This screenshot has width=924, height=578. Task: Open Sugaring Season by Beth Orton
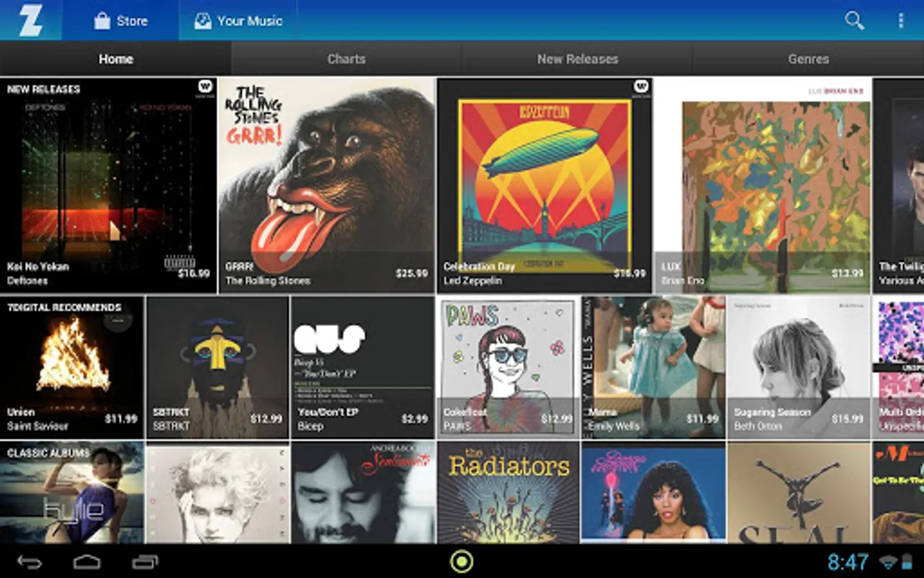point(799,367)
